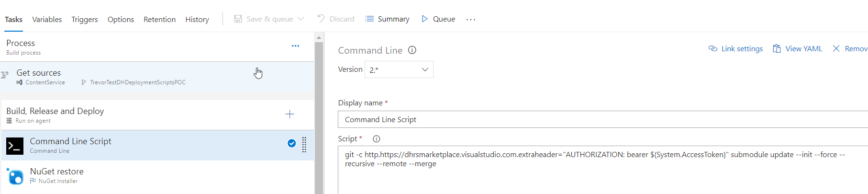Open the Triggers tab
868x194 pixels.
(x=85, y=20)
